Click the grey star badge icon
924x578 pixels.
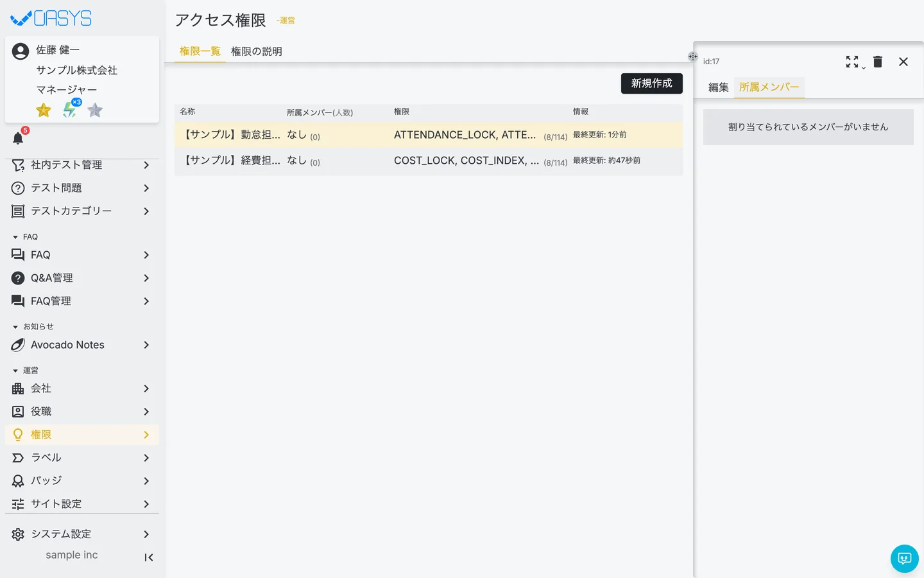(x=95, y=110)
